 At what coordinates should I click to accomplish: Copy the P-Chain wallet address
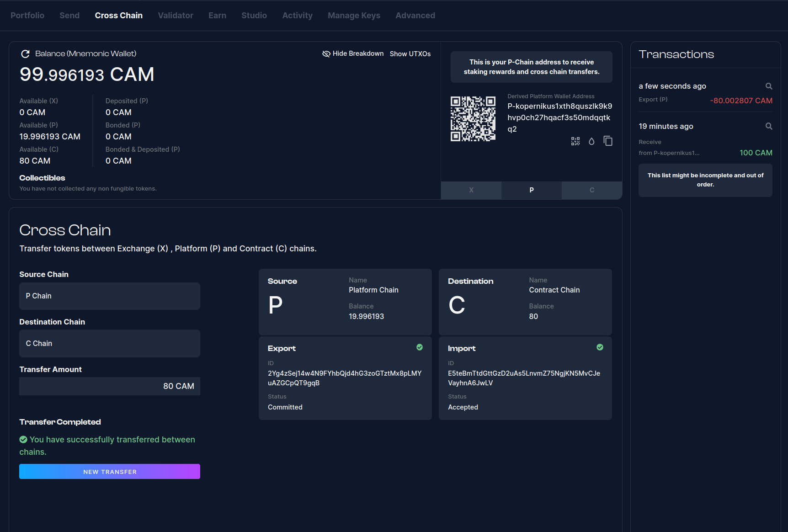(608, 141)
